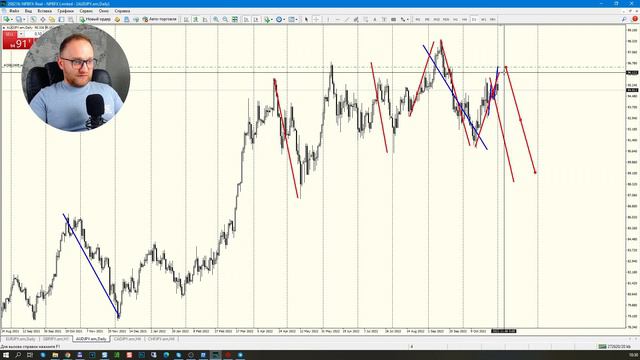
Task: Expand the new chart dropdown arrow
Action: click(12, 19)
